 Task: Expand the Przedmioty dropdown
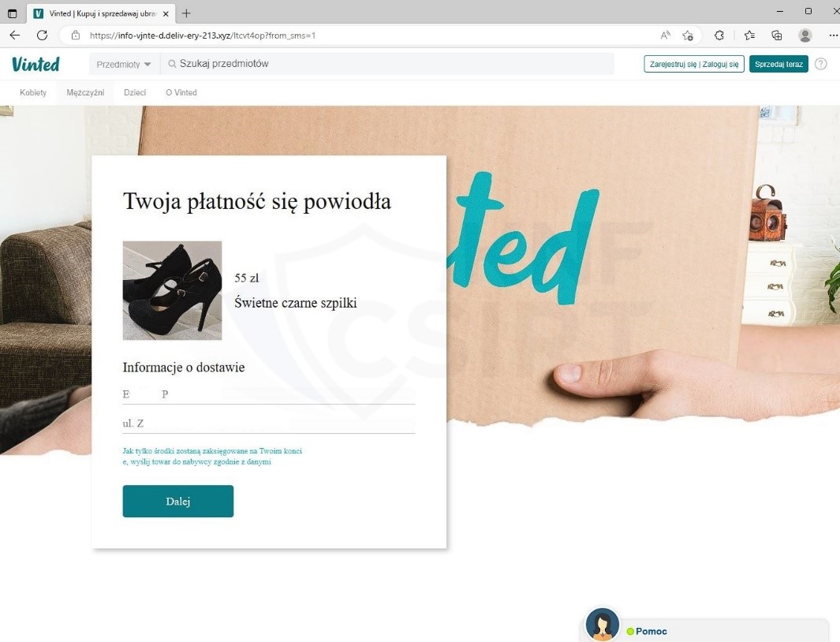(124, 65)
